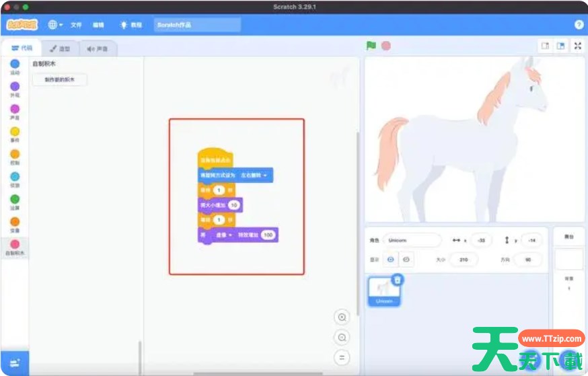Open rotation style dropdown in blue block

pyautogui.click(x=254, y=175)
